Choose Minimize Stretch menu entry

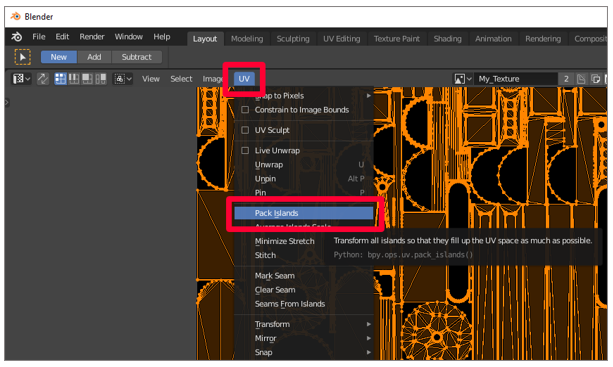point(284,241)
